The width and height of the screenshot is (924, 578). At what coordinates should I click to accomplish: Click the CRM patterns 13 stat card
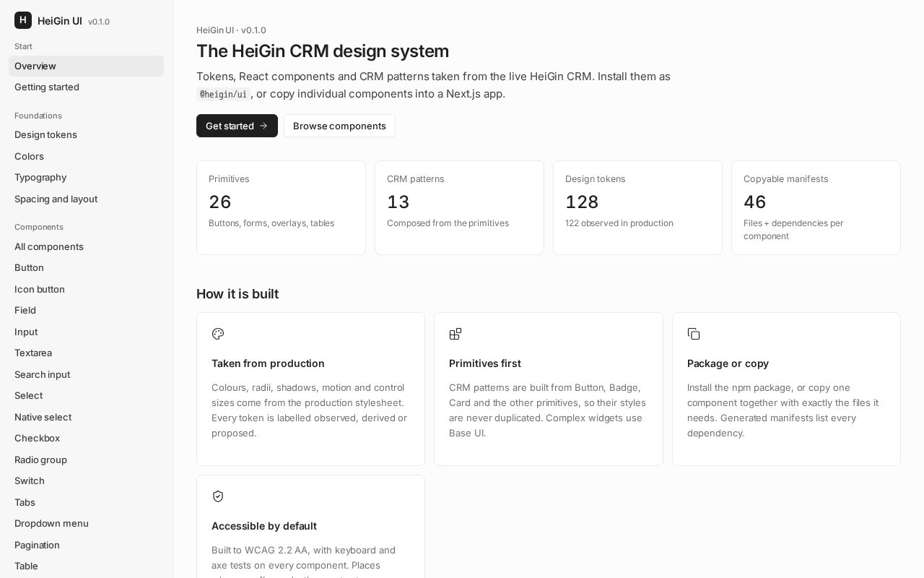[459, 207]
